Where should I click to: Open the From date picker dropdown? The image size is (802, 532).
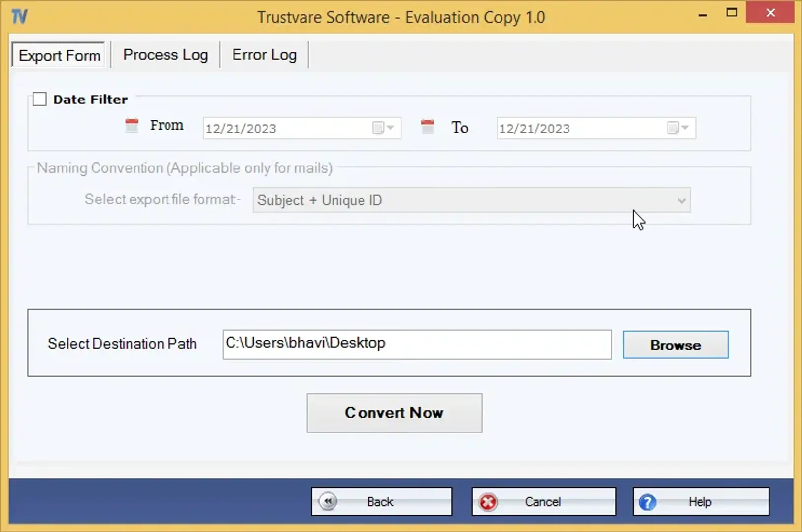pos(383,128)
